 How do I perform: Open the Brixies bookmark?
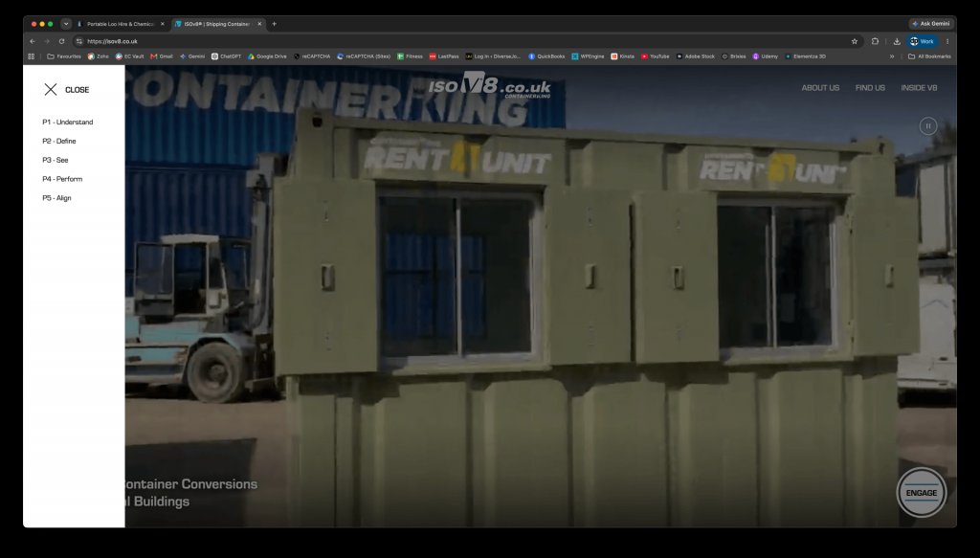point(734,56)
